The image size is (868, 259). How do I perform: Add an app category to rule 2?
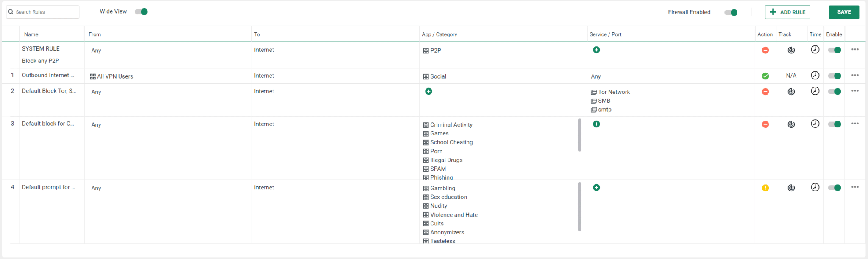[428, 91]
